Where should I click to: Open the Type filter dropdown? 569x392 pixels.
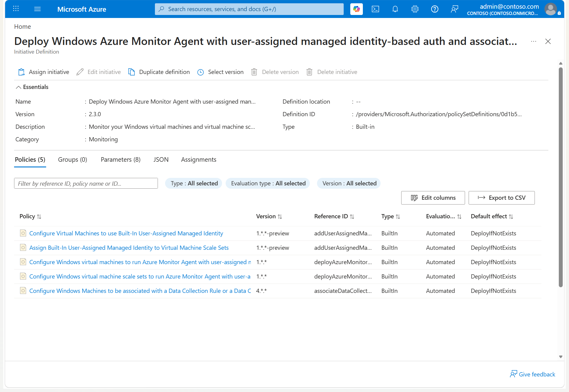(x=194, y=183)
